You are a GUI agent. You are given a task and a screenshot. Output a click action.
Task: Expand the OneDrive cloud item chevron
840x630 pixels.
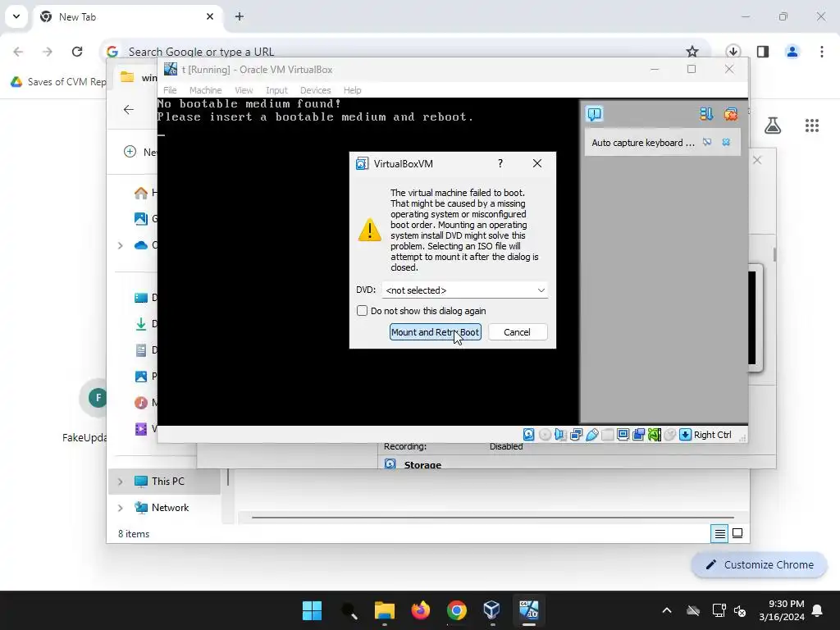pos(121,245)
